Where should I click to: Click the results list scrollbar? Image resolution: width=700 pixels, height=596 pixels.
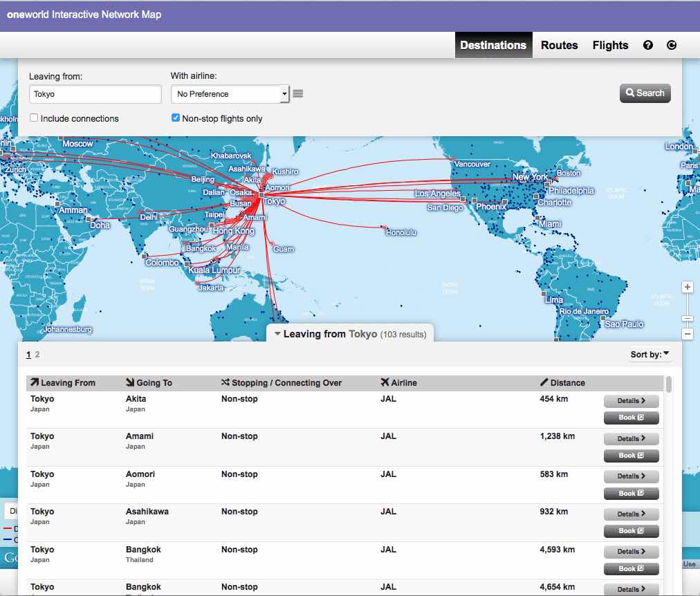tap(668, 384)
